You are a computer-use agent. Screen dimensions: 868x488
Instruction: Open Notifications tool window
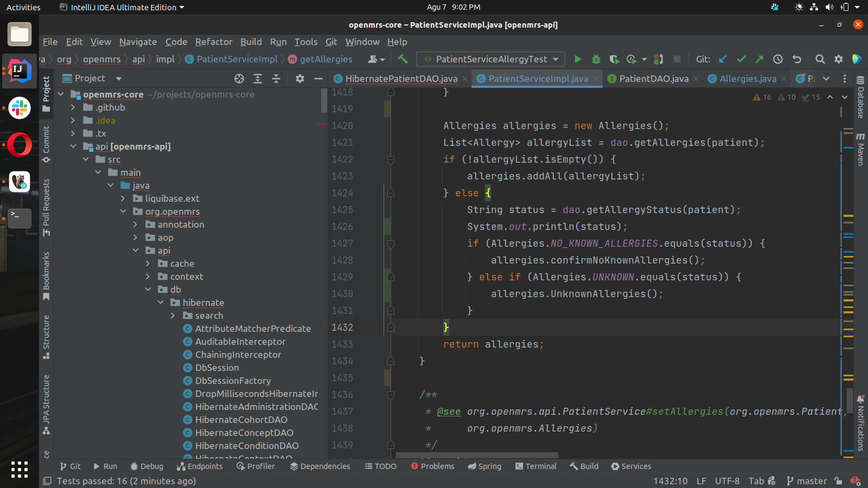tap(860, 423)
